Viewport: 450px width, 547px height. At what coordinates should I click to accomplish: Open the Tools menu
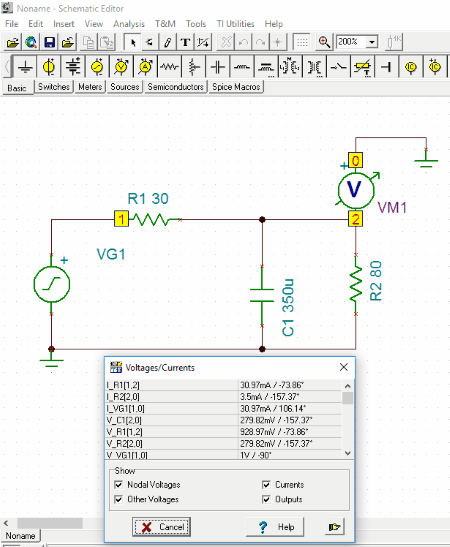196,24
